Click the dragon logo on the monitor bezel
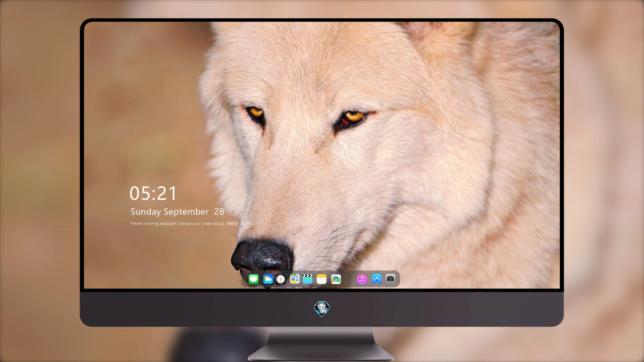 [x=322, y=309]
